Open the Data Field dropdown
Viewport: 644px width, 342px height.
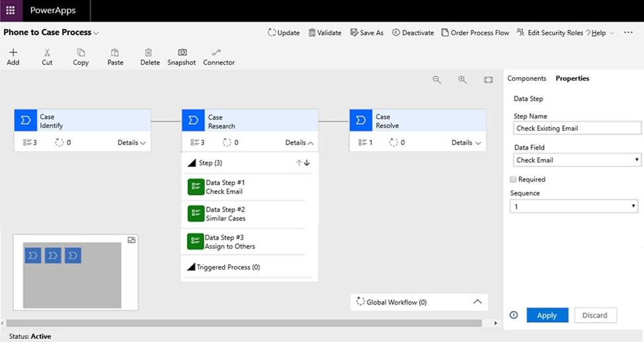[577, 160]
